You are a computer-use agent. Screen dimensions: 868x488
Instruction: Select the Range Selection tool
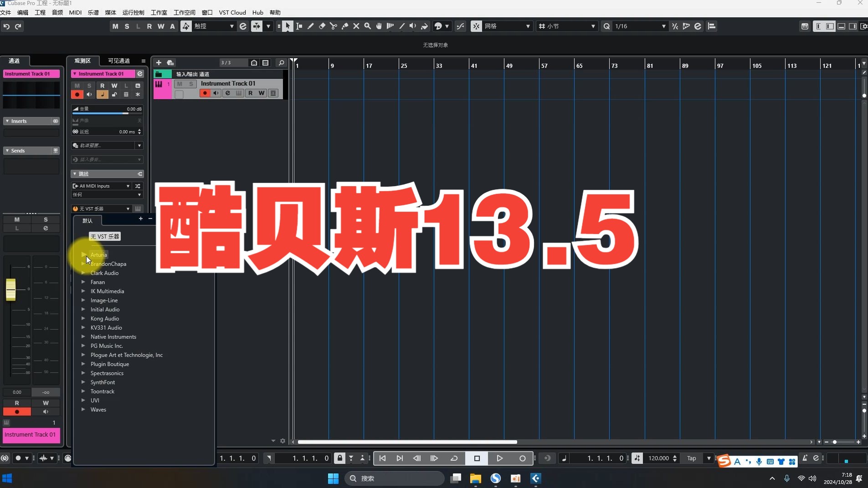299,26
